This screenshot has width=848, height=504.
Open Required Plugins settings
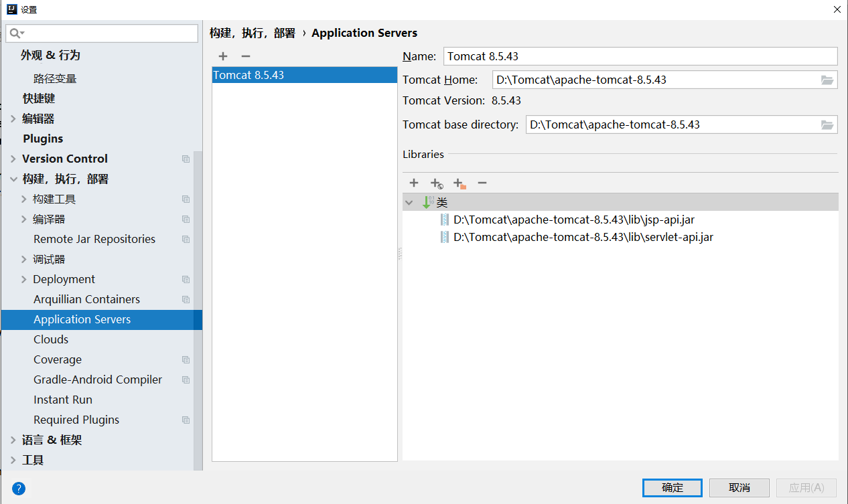(x=76, y=420)
